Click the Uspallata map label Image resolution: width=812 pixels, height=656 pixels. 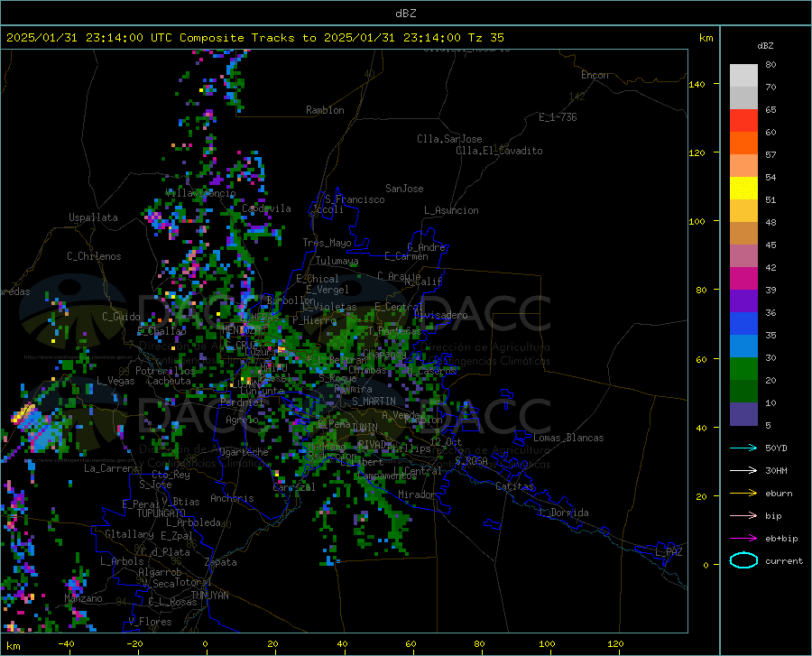point(93,217)
